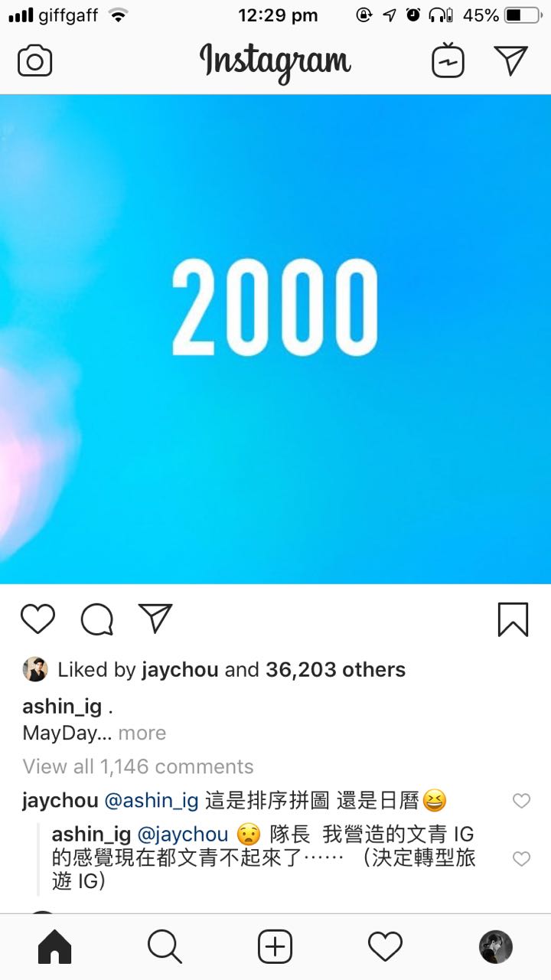Like the post with heart icon
The height and width of the screenshot is (980, 551).
coord(37,619)
